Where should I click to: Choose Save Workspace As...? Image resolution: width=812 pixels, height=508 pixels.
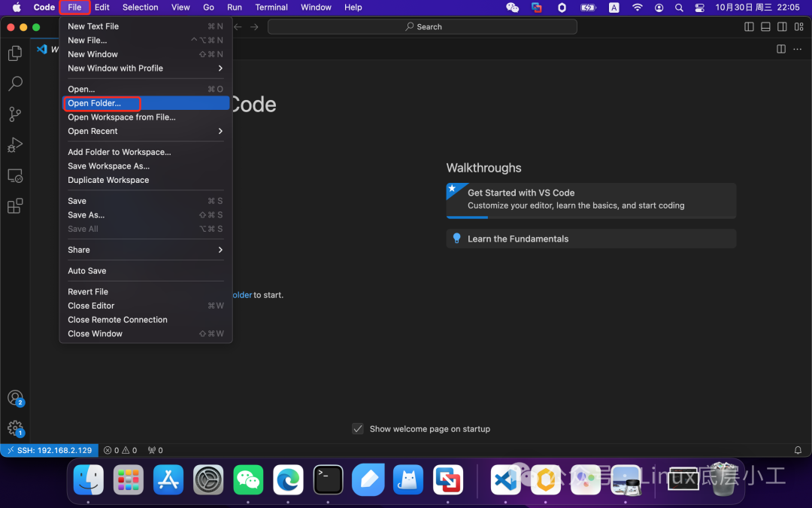[x=146, y=166]
